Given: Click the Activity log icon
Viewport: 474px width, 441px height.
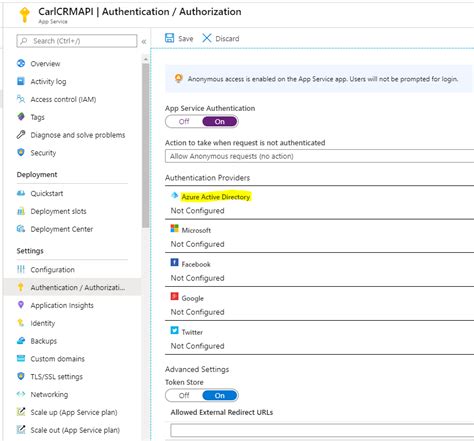Looking at the screenshot, I should (x=21, y=81).
